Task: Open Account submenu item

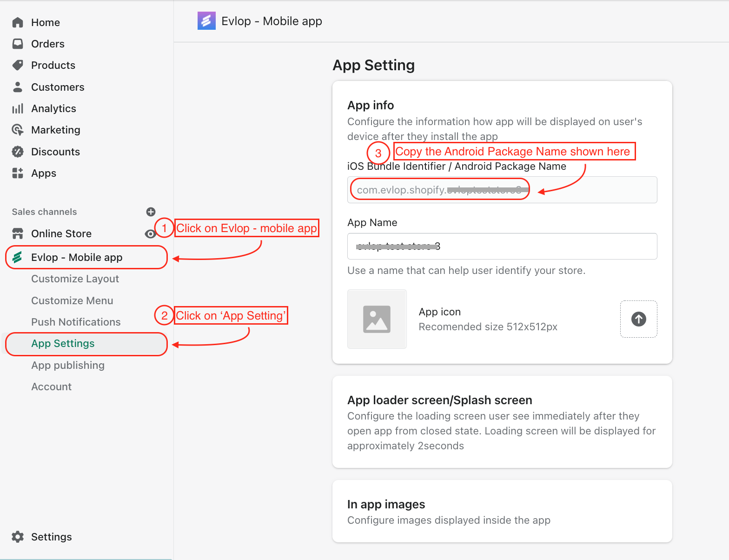Action: pyautogui.click(x=51, y=387)
